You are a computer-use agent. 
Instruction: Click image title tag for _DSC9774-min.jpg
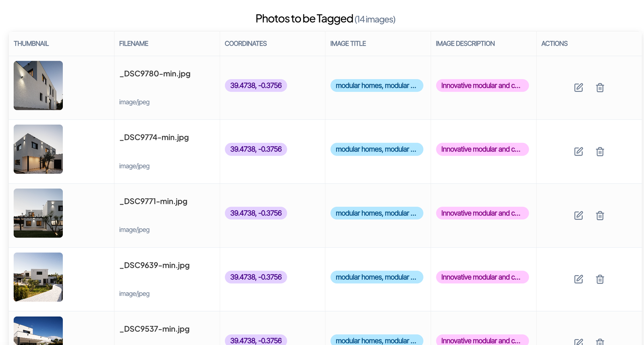376,149
